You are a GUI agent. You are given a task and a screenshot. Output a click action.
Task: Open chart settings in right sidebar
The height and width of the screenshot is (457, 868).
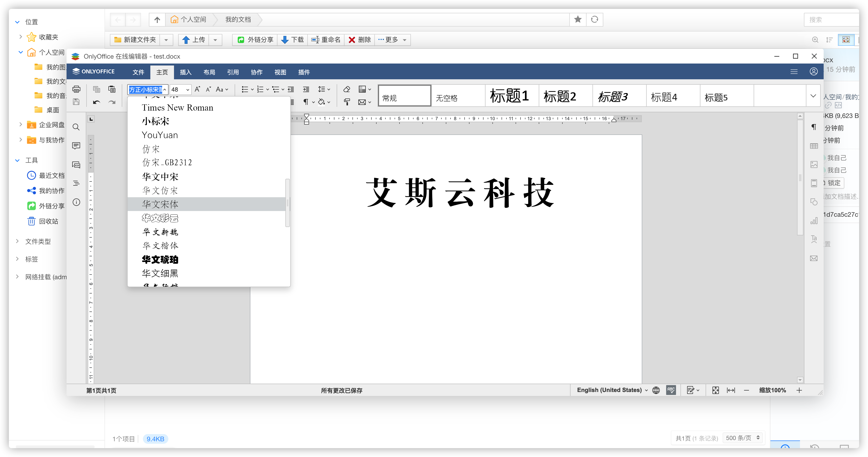coord(814,221)
